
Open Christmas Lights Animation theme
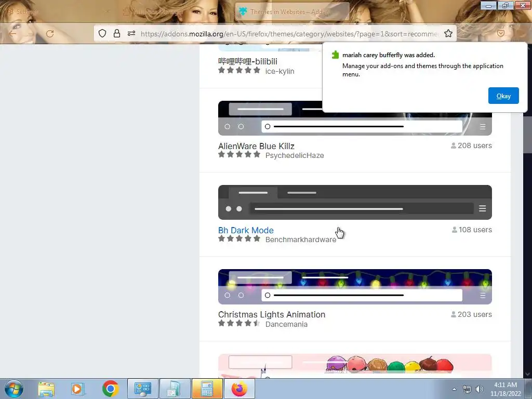point(271,314)
